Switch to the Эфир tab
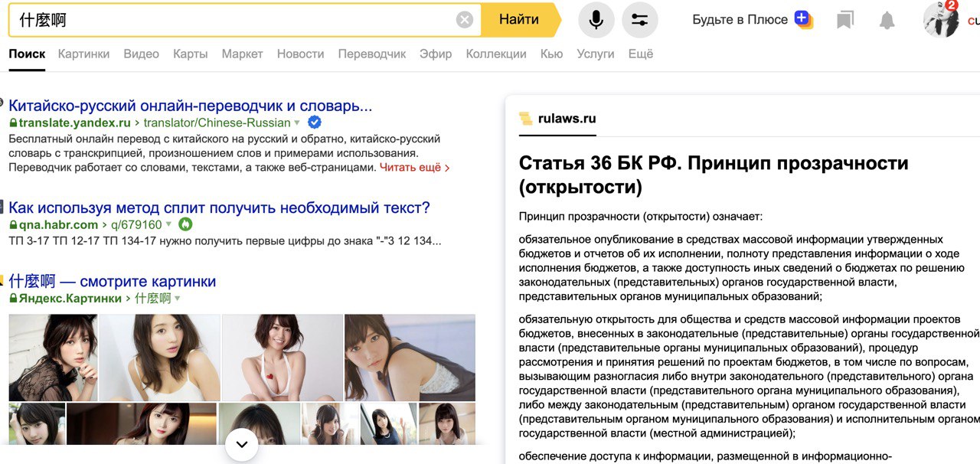 [x=436, y=54]
